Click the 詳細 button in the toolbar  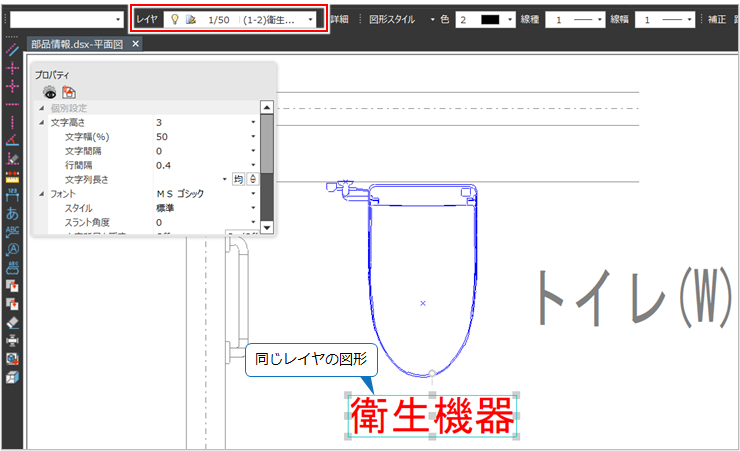[x=340, y=19]
